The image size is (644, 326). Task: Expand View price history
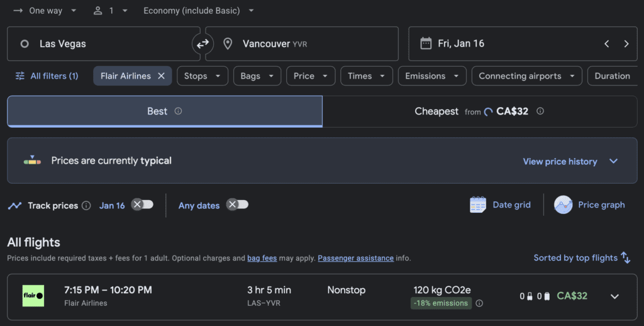[570, 162]
